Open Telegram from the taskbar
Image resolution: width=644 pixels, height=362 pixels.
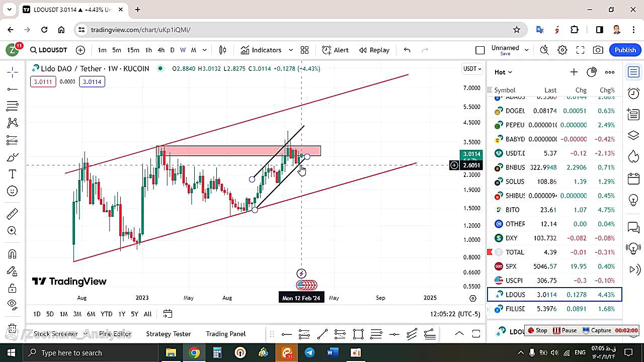(x=309, y=352)
